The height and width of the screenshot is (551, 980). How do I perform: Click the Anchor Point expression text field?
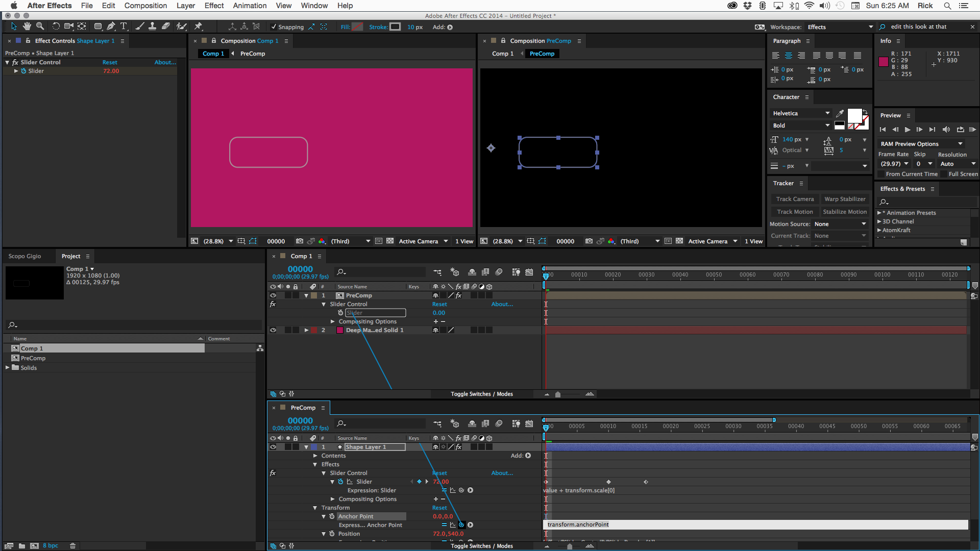tap(755, 524)
